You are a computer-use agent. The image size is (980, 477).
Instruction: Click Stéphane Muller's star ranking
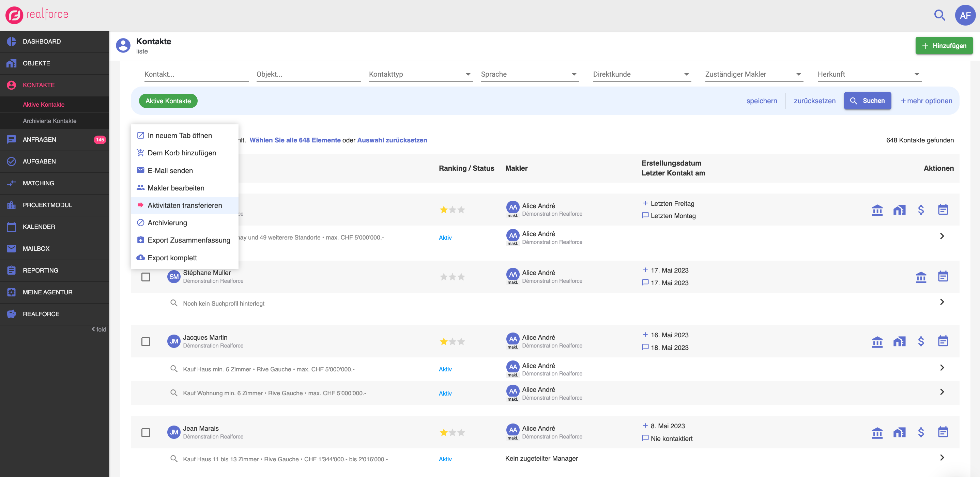tap(452, 277)
